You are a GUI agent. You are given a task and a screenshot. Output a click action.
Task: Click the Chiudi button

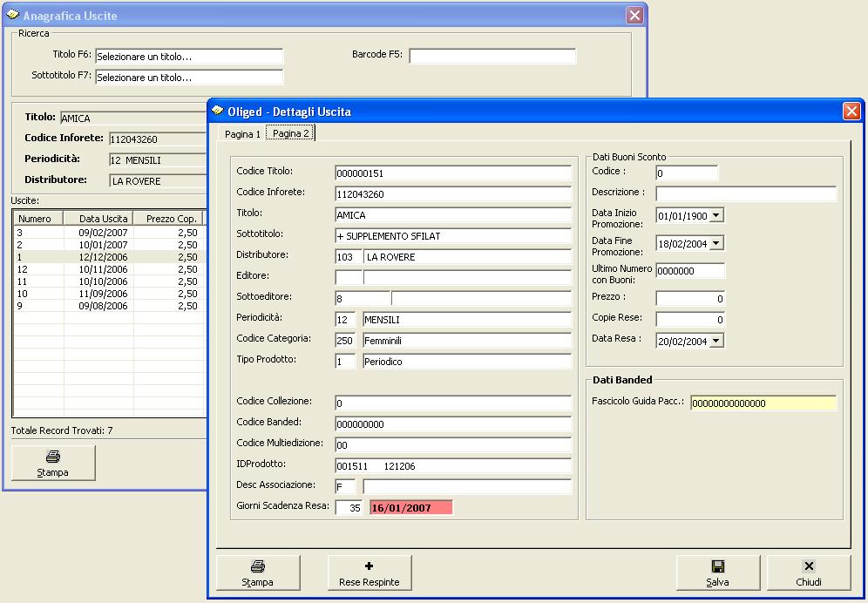808,573
